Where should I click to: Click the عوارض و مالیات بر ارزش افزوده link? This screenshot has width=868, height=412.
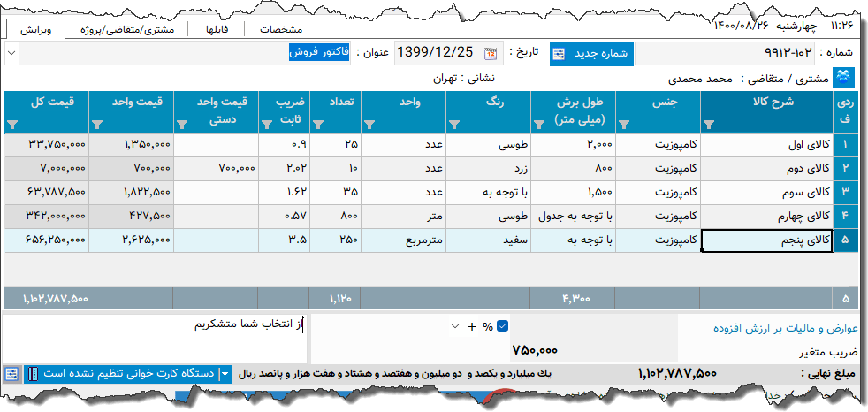(x=786, y=328)
